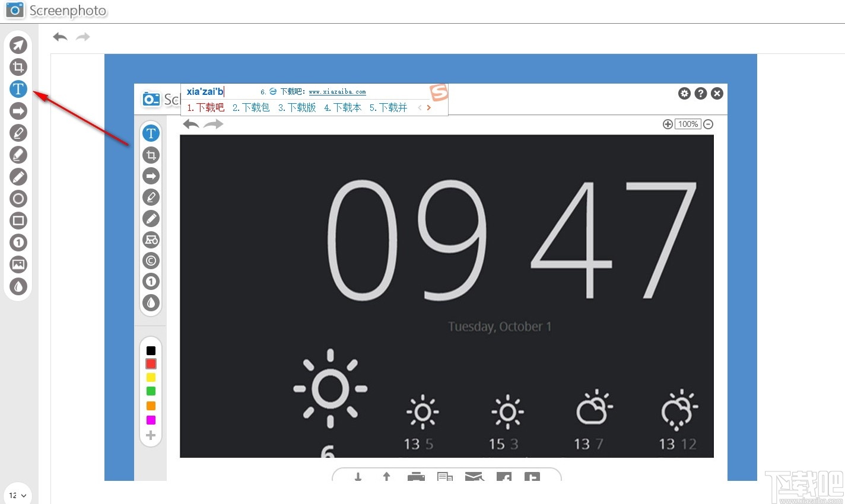Open the font size 12 dropdown
This screenshot has height=504, width=845.
[x=18, y=495]
